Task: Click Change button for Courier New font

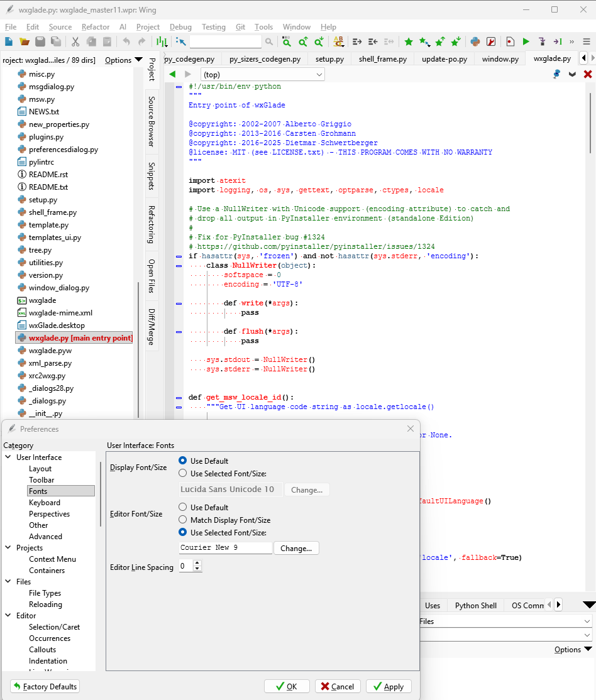Action: [x=296, y=548]
